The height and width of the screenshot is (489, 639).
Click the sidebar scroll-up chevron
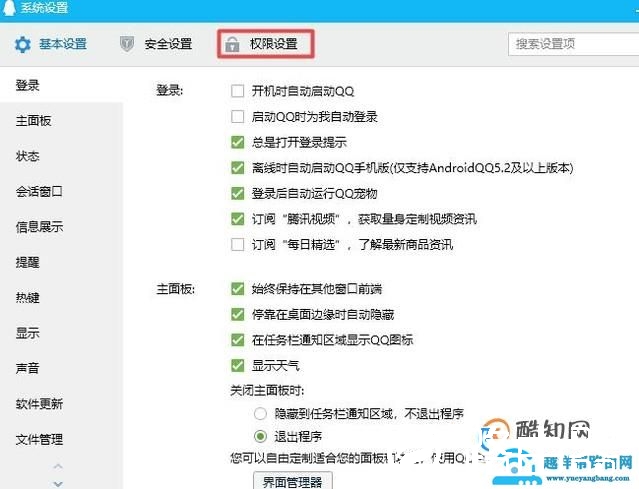pyautogui.click(x=58, y=466)
